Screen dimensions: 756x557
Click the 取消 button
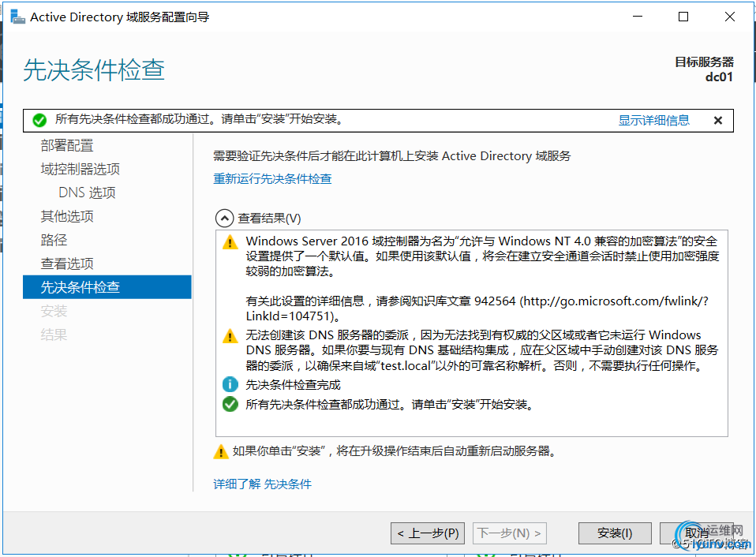tap(696, 533)
